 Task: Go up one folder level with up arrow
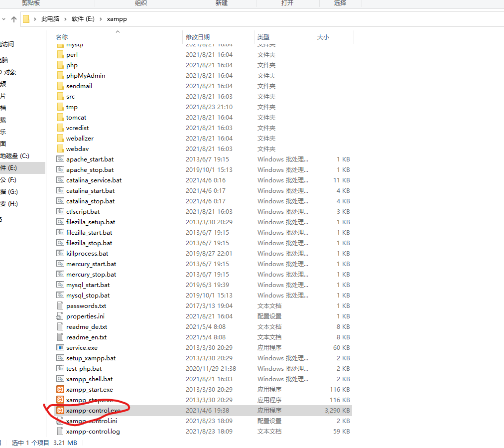(14, 19)
